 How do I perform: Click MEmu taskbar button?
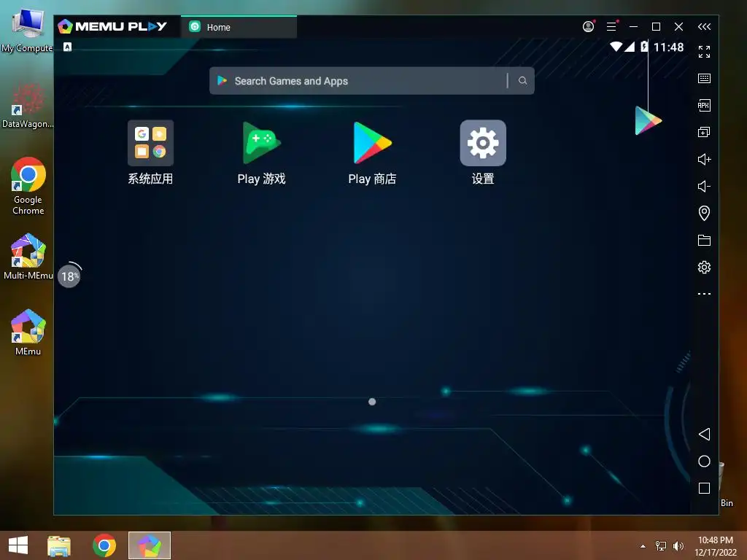(149, 545)
